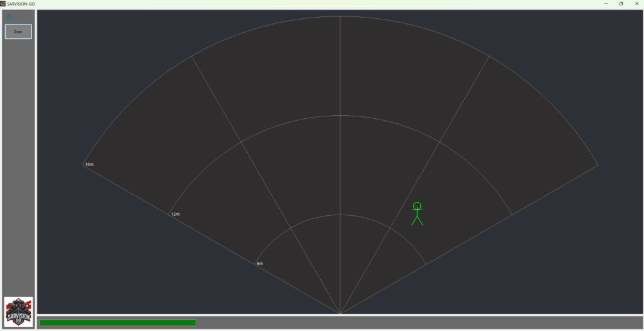The height and width of the screenshot is (331, 644).
Task: Click the right end of the 6m arc
Action: 426,264
